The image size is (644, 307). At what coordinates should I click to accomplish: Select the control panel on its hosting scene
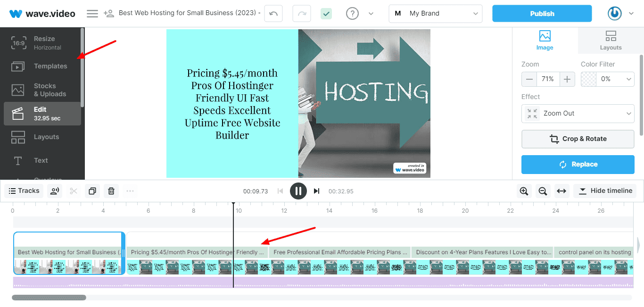(594, 253)
